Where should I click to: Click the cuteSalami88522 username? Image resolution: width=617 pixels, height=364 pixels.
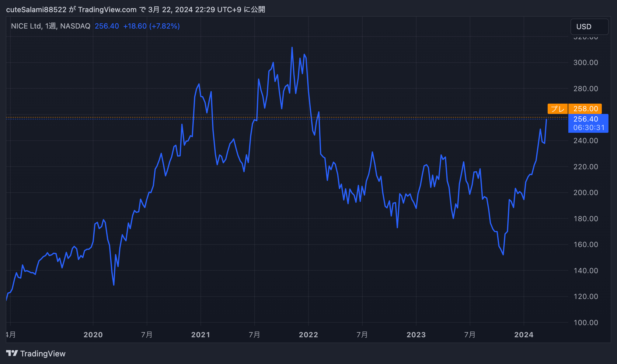tap(36, 10)
